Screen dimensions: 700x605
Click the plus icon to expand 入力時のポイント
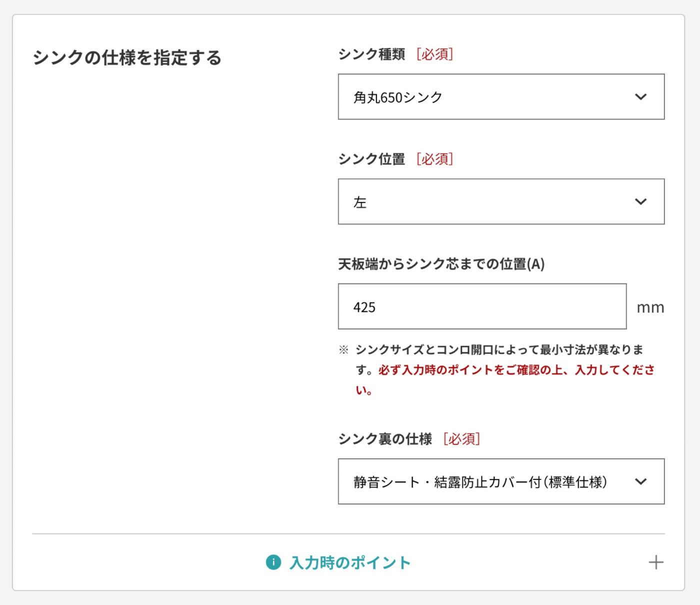655,562
